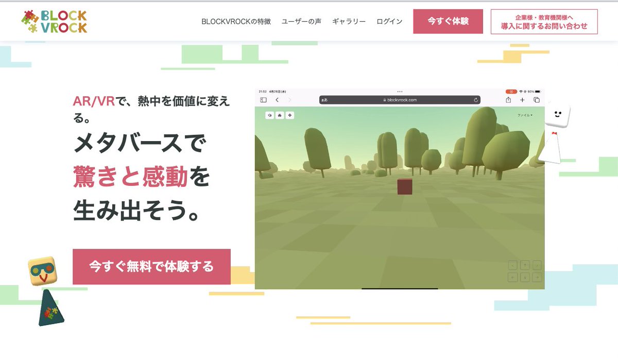Screen dimensions: 618x364
Task: Click blockvrock.com address bar in preview
Action: tap(400, 100)
